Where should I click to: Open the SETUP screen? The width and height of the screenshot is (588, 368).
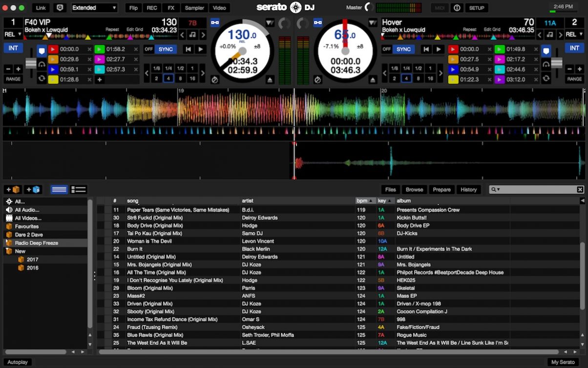click(x=476, y=8)
